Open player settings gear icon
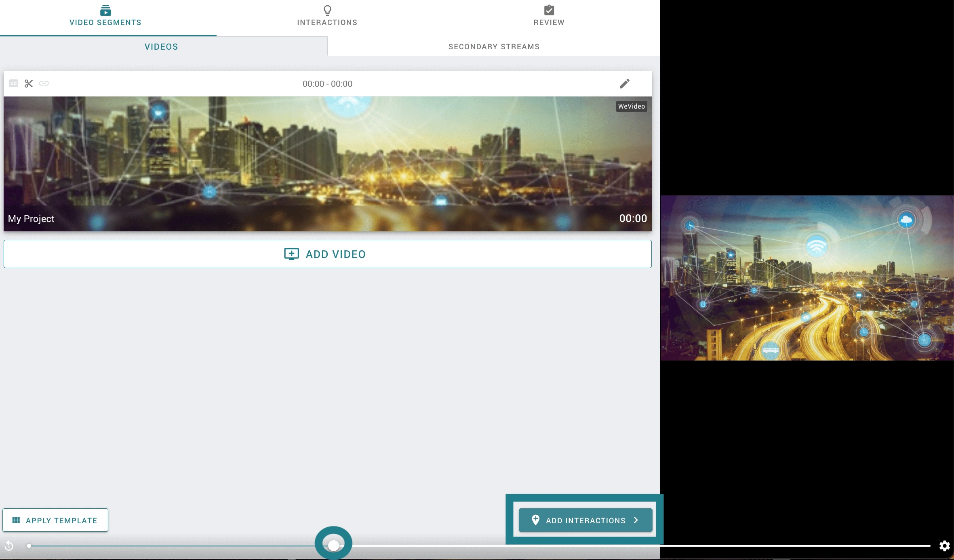 [944, 546]
